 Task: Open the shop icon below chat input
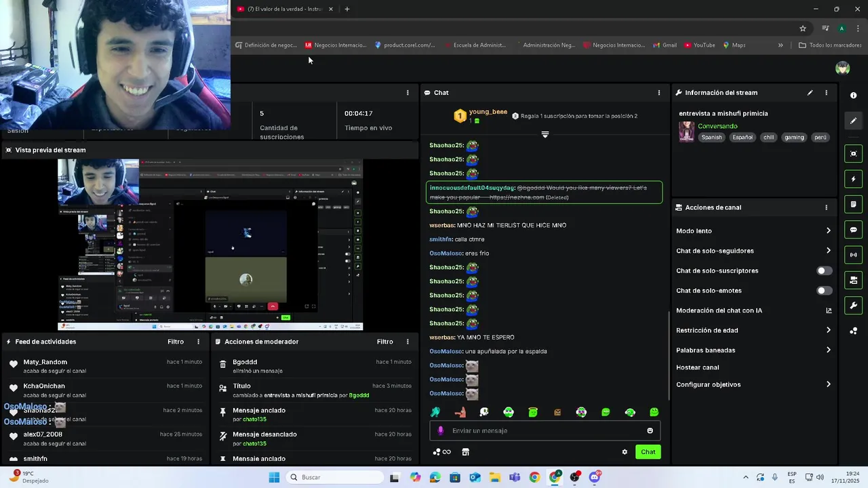tap(465, 452)
